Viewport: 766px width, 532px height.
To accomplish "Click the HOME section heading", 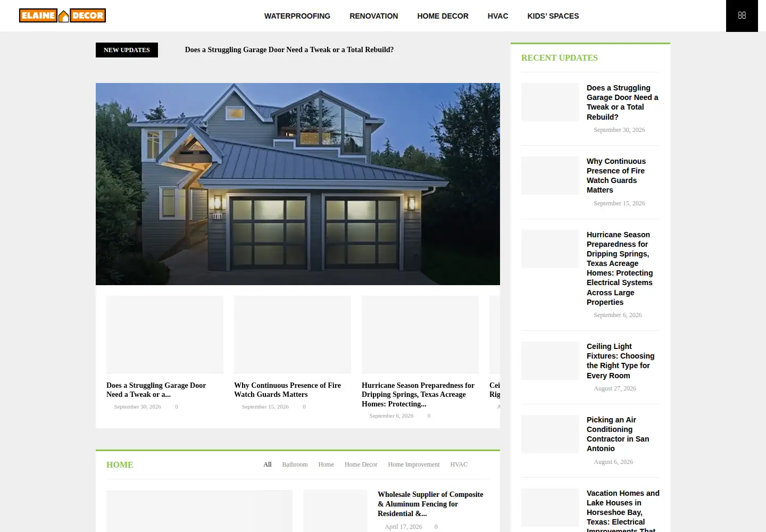I will click(x=120, y=465).
